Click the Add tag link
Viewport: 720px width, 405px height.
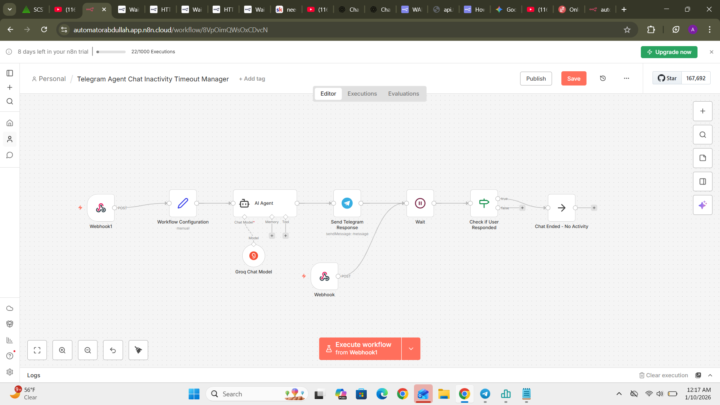pos(252,79)
